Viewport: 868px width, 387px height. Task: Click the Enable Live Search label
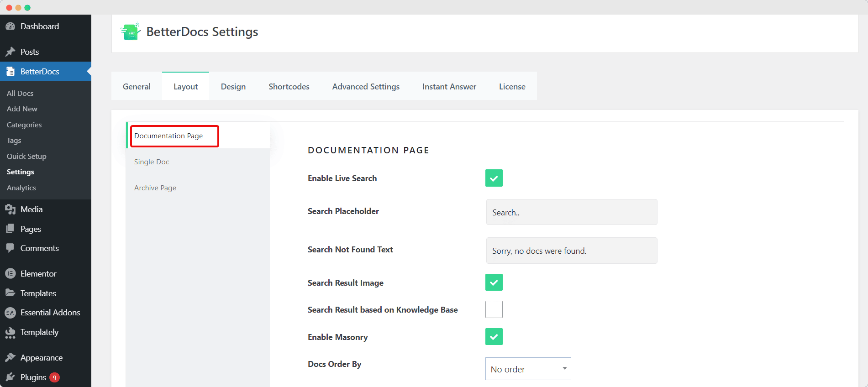pos(342,178)
